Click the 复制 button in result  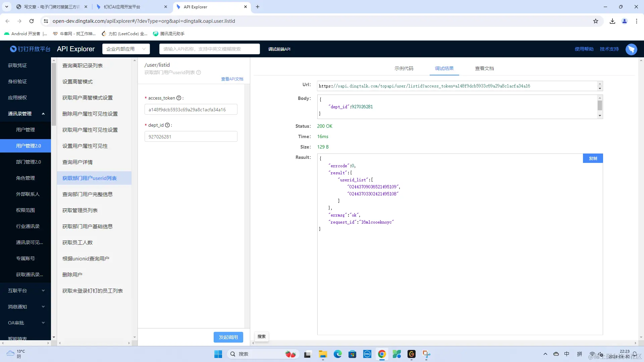click(593, 159)
